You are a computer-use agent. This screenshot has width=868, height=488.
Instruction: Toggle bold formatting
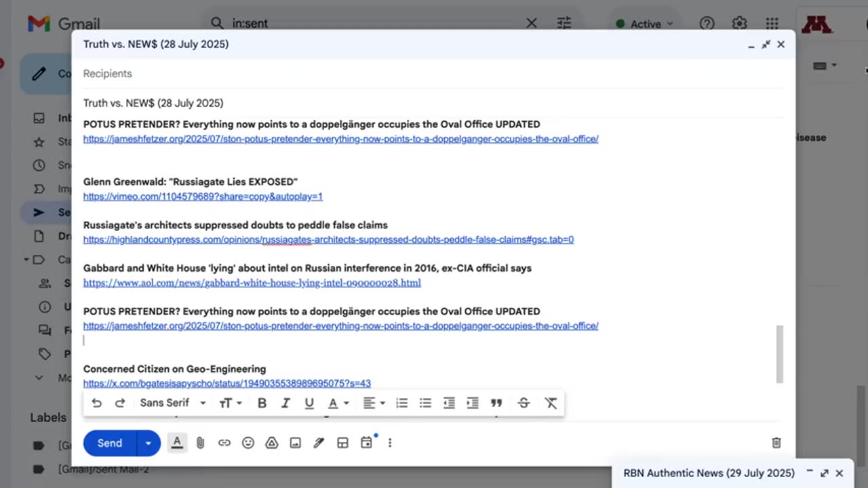click(262, 403)
